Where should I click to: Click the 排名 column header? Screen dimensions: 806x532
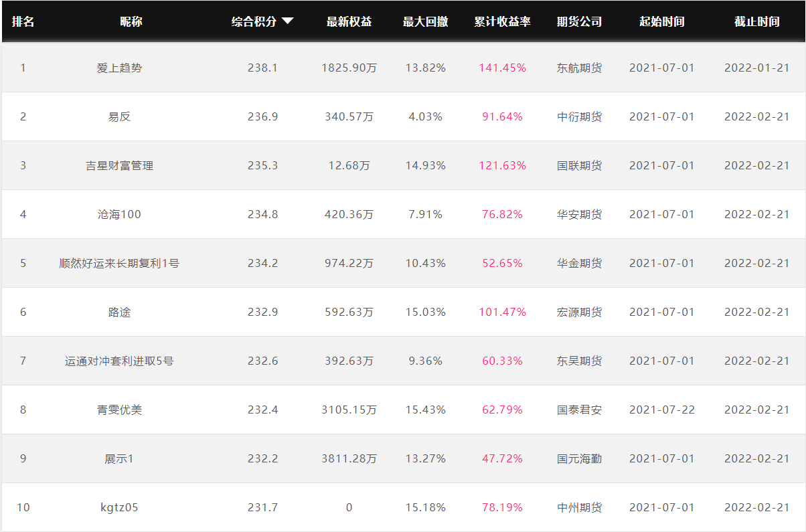23,21
